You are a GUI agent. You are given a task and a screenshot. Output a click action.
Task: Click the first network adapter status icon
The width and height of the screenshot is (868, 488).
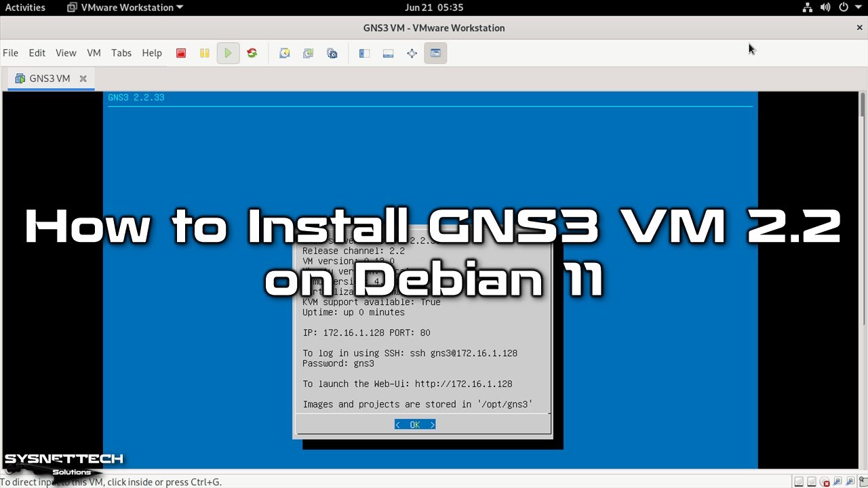837,482
